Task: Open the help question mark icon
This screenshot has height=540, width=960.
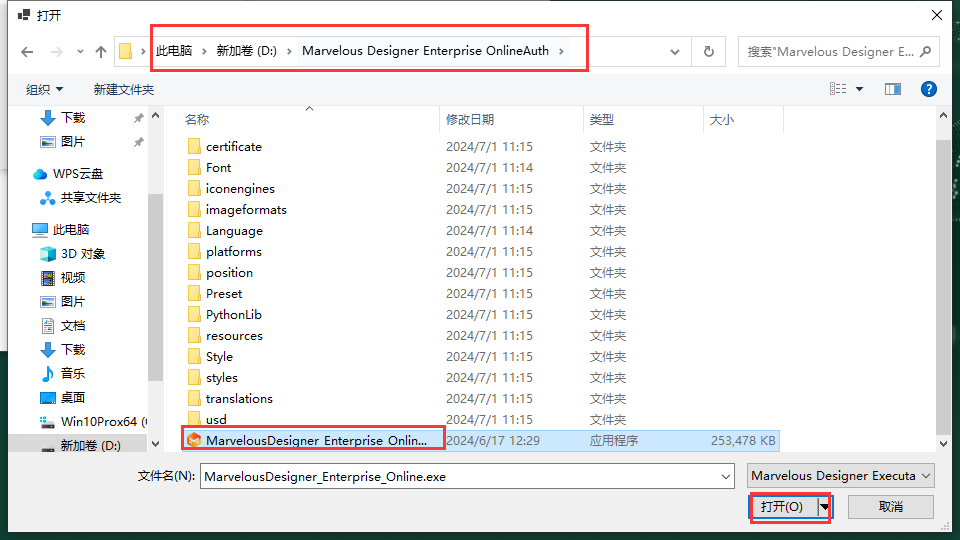Action: tap(928, 89)
